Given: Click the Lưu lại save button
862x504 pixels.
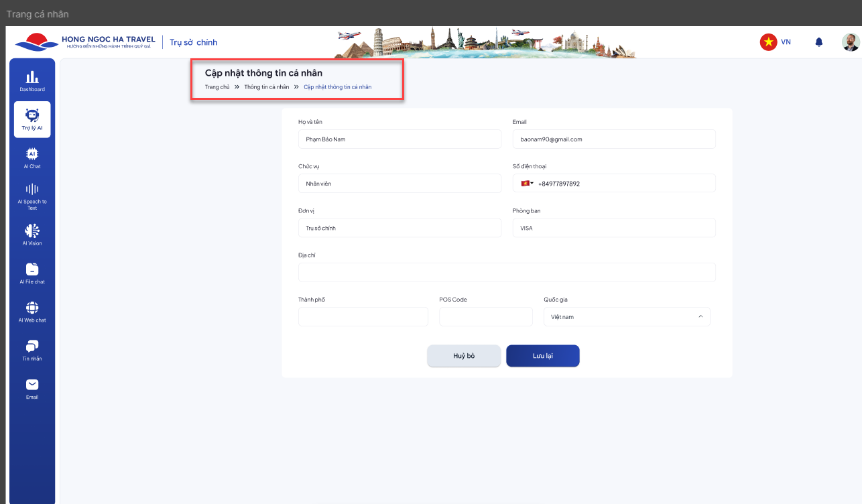Looking at the screenshot, I should 542,356.
